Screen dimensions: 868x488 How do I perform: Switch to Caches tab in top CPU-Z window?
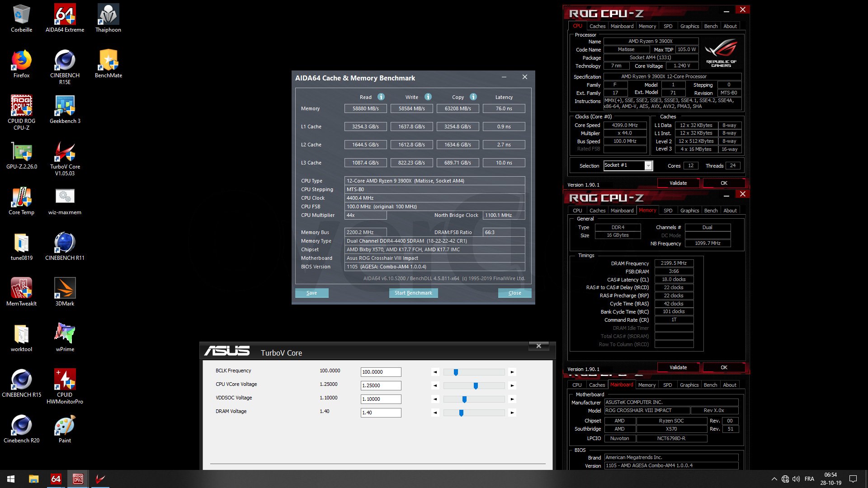tap(597, 26)
